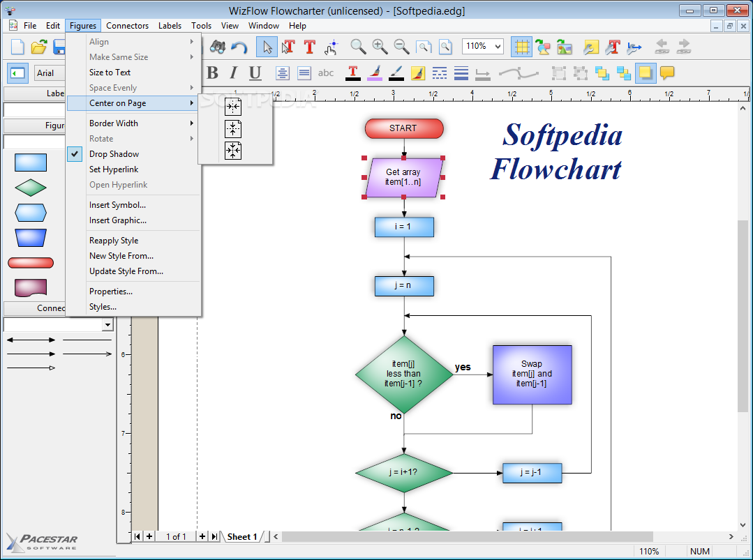
Task: Click the Zoom Out magnifier
Action: tap(401, 47)
